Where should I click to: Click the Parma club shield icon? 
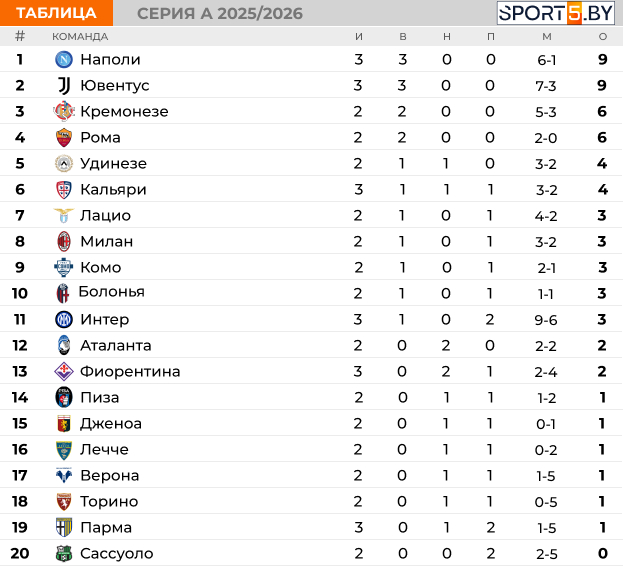coord(64,527)
